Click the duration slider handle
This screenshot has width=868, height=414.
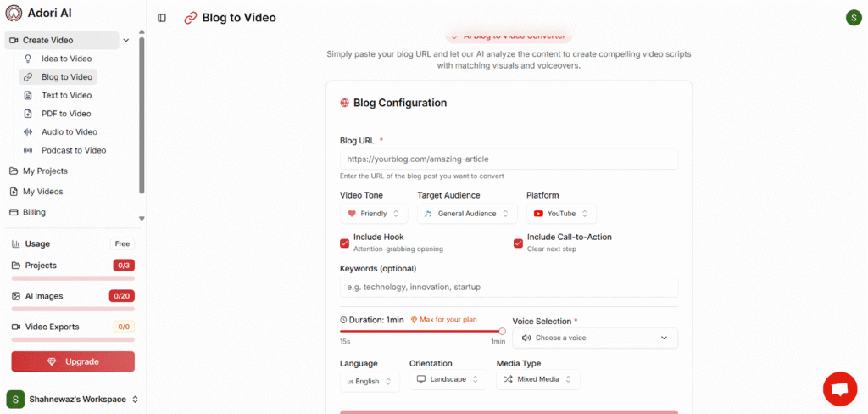click(x=502, y=332)
